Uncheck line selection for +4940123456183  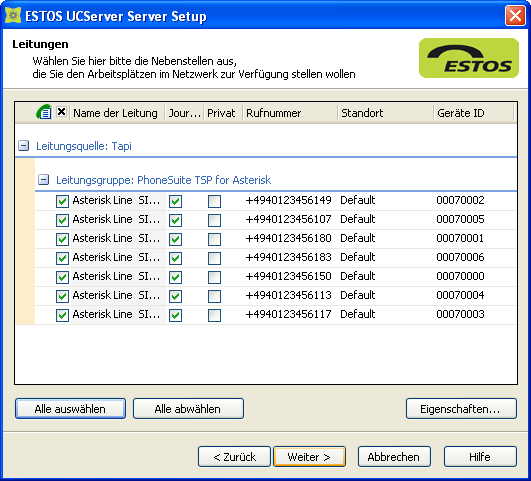(62, 258)
